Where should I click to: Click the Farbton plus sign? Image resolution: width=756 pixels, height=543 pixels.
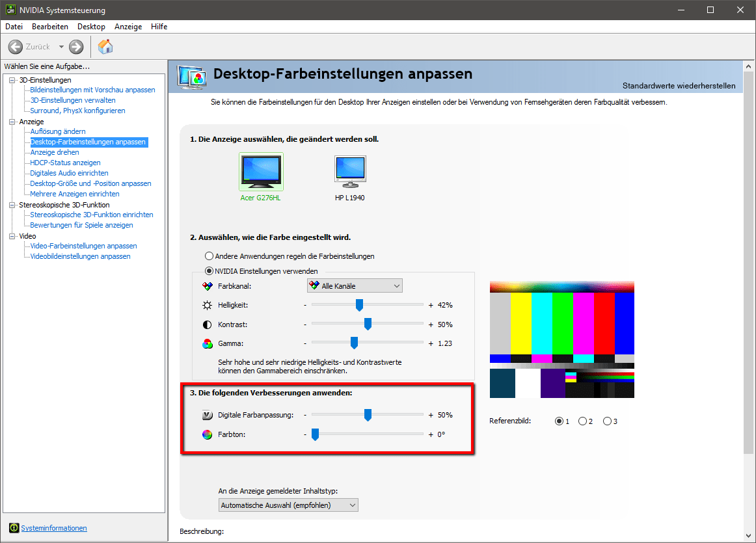point(431,434)
